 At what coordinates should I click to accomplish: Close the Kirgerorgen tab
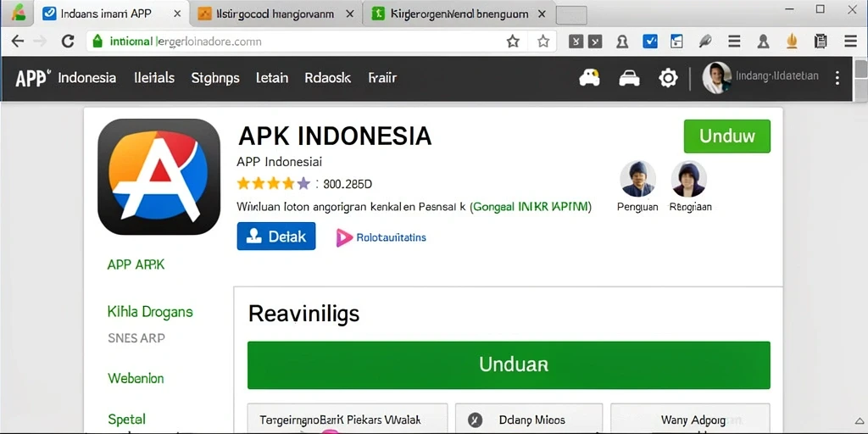542,14
